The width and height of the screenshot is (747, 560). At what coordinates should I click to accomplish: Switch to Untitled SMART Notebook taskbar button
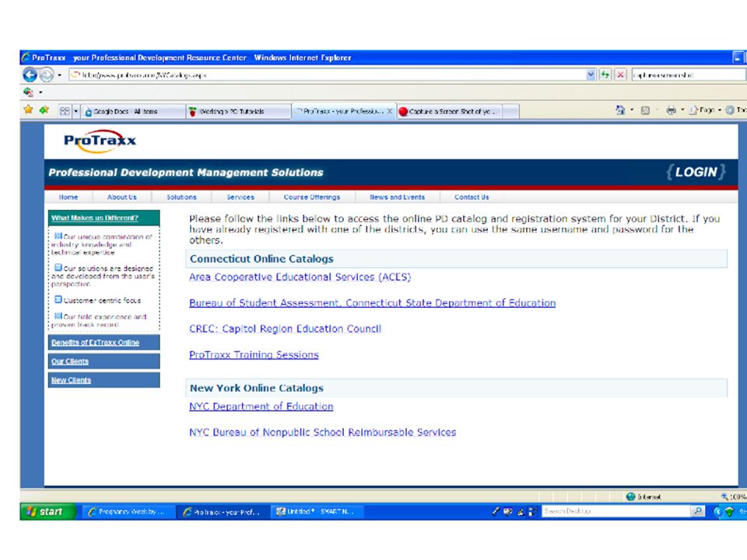pos(317,512)
